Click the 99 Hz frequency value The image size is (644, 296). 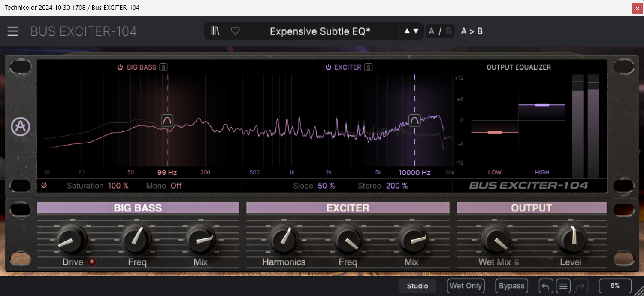167,173
